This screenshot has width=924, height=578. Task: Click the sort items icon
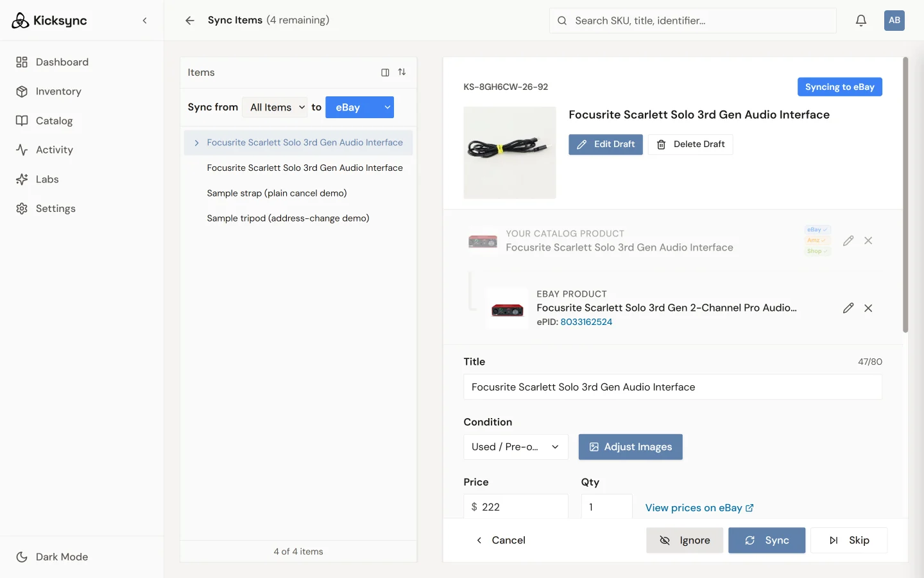[402, 72]
